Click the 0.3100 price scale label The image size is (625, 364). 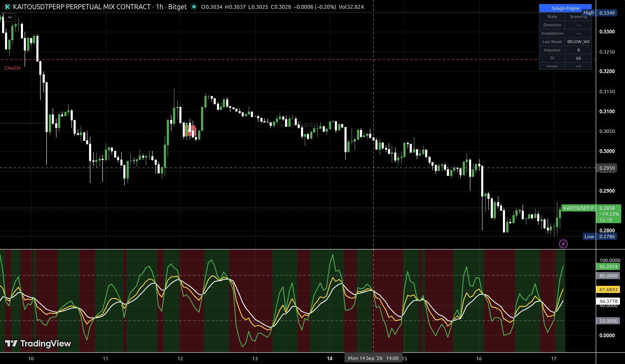click(607, 112)
